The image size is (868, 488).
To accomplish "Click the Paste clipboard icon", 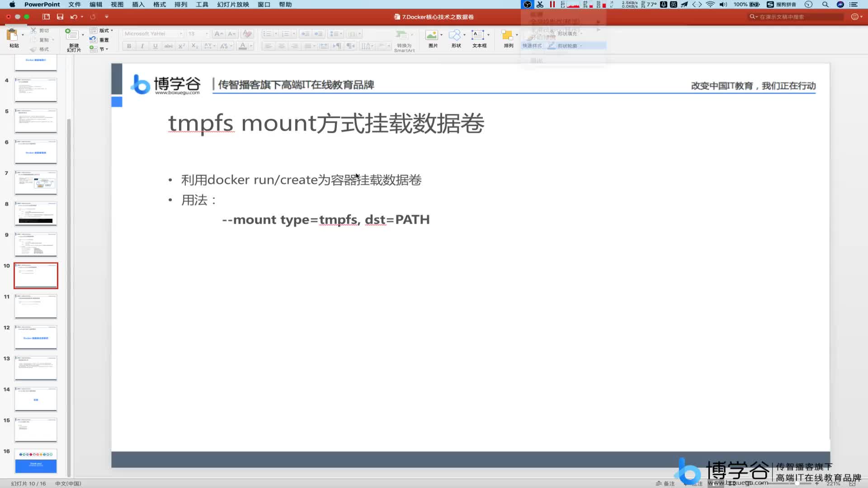I will [12, 35].
